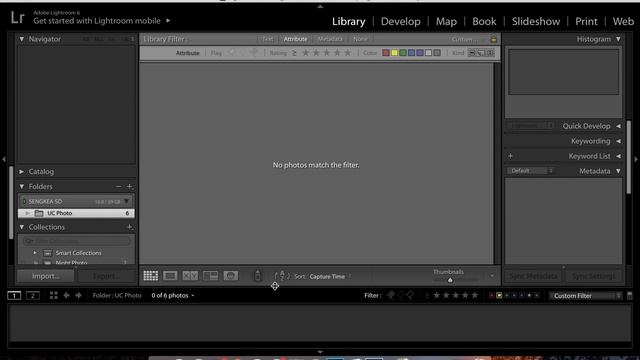640x360 pixels.
Task: Click the UC Photo folder icon
Action: (39, 213)
